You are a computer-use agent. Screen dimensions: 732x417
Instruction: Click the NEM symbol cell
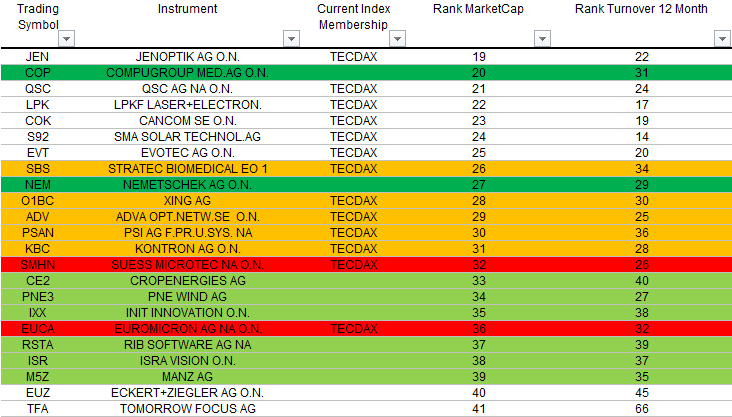[x=37, y=184]
